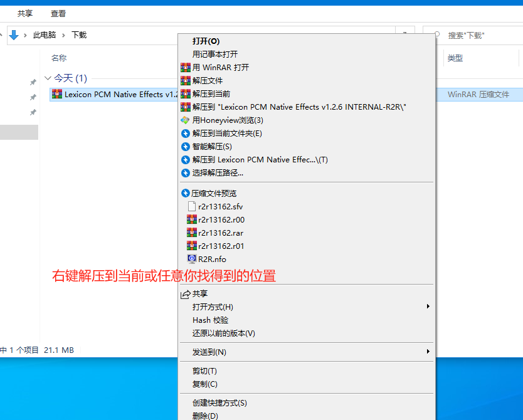Sort by 类型 column header
Viewport: 523px width, 420px height.
(455, 58)
